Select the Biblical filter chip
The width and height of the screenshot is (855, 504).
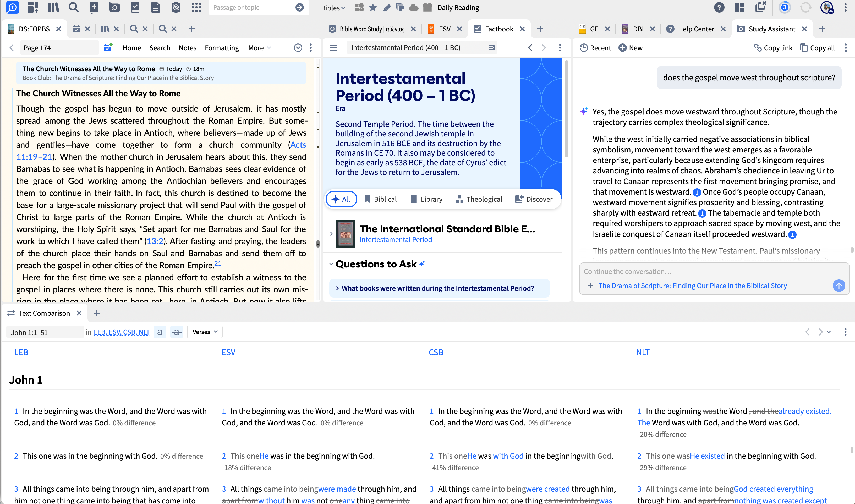(380, 199)
